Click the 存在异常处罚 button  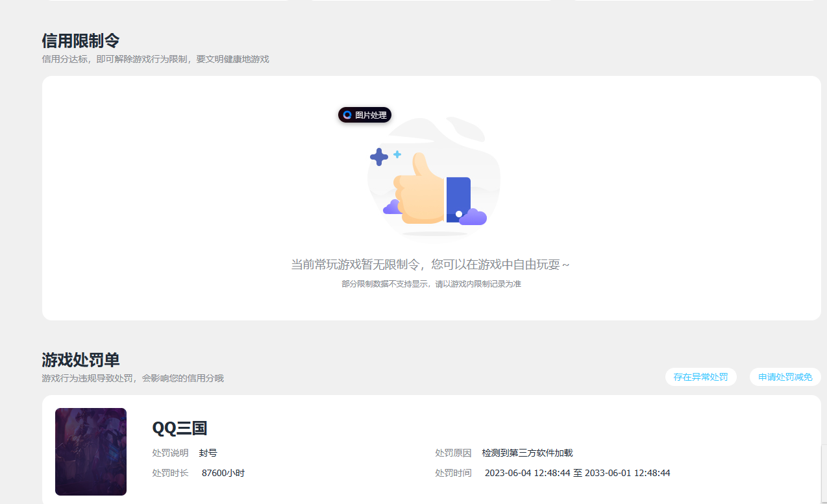(700, 377)
